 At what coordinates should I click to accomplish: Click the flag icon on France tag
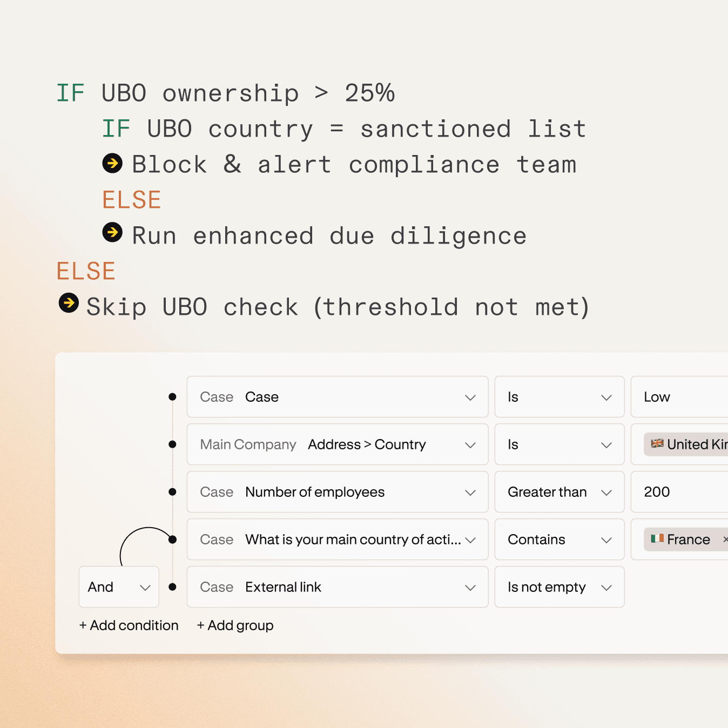[x=657, y=539]
